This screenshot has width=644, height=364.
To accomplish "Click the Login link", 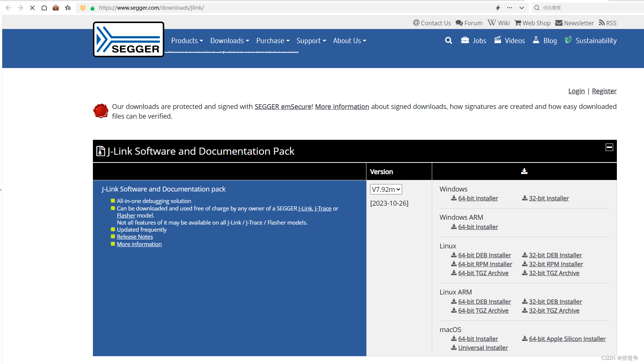I will click(x=576, y=91).
